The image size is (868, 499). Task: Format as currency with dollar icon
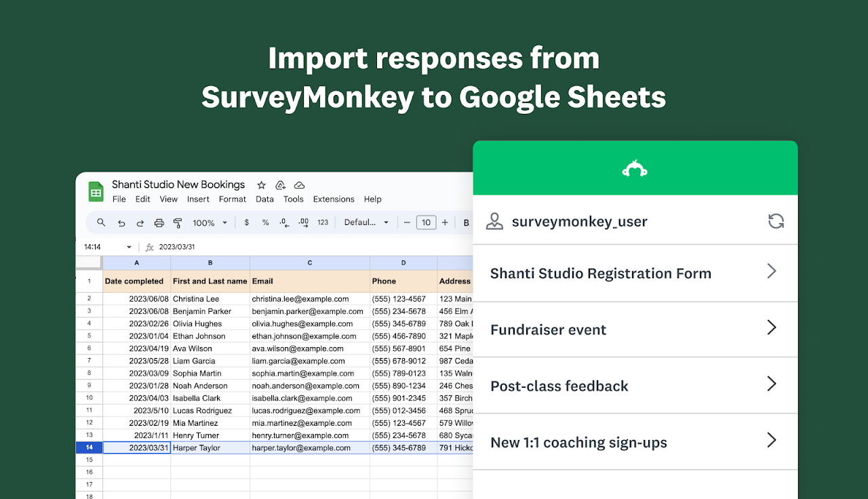click(x=246, y=222)
